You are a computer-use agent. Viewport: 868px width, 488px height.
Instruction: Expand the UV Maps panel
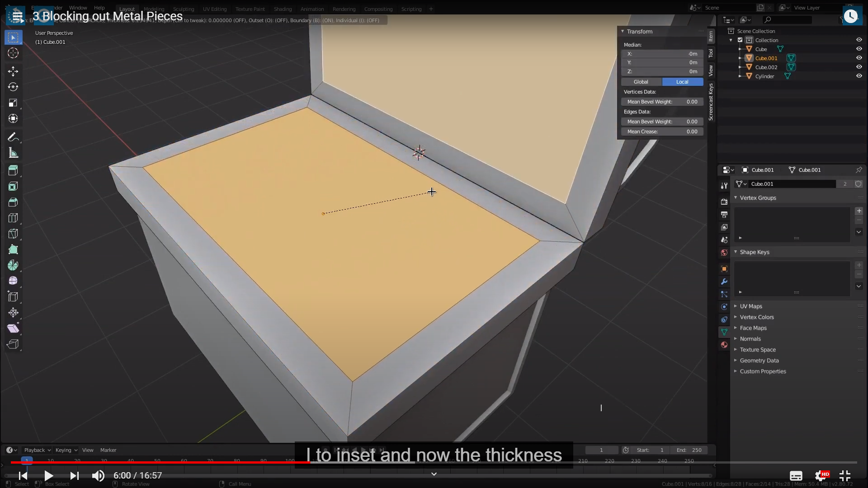click(x=750, y=306)
